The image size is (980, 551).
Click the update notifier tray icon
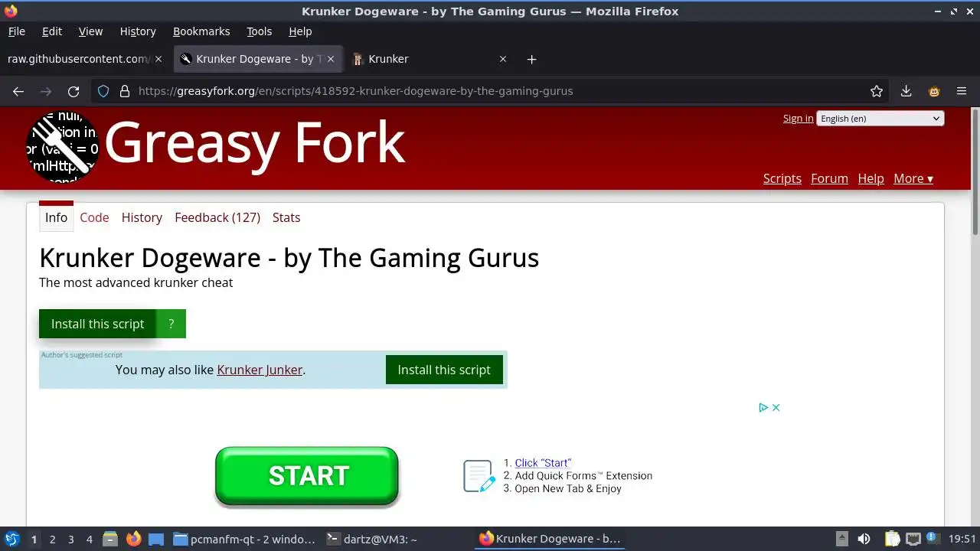933,539
